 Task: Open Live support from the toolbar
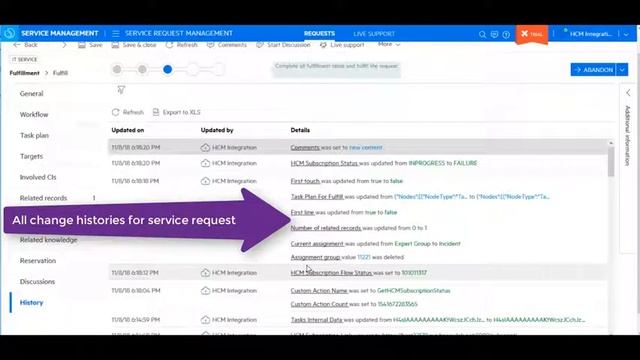[342, 45]
